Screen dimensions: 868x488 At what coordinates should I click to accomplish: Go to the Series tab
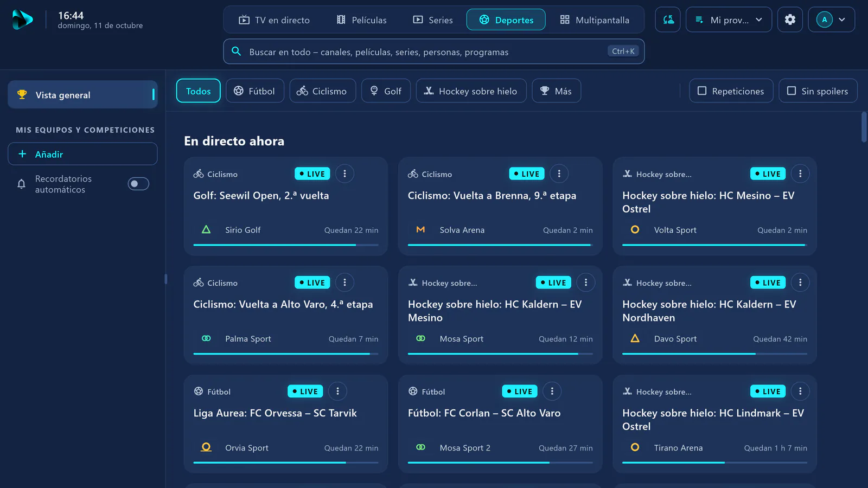click(433, 20)
